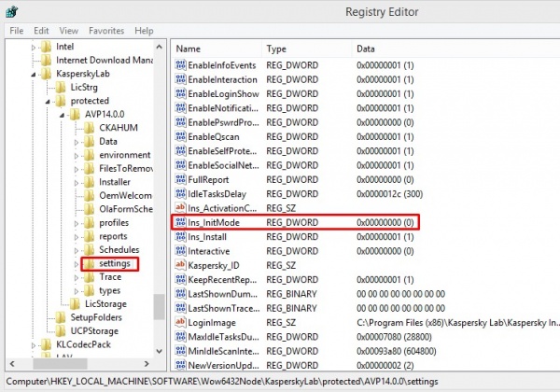The image size is (560, 392).
Task: Expand the KLCodecPack key
Action: tap(34, 345)
